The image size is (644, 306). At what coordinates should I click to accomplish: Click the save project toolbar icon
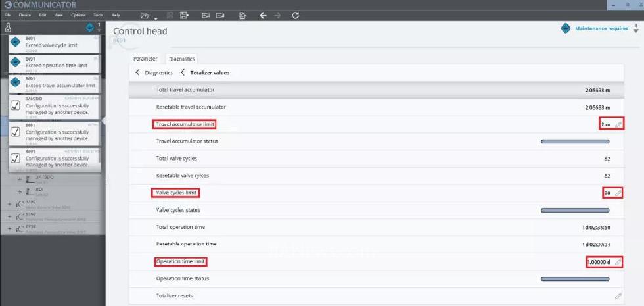pos(185,15)
